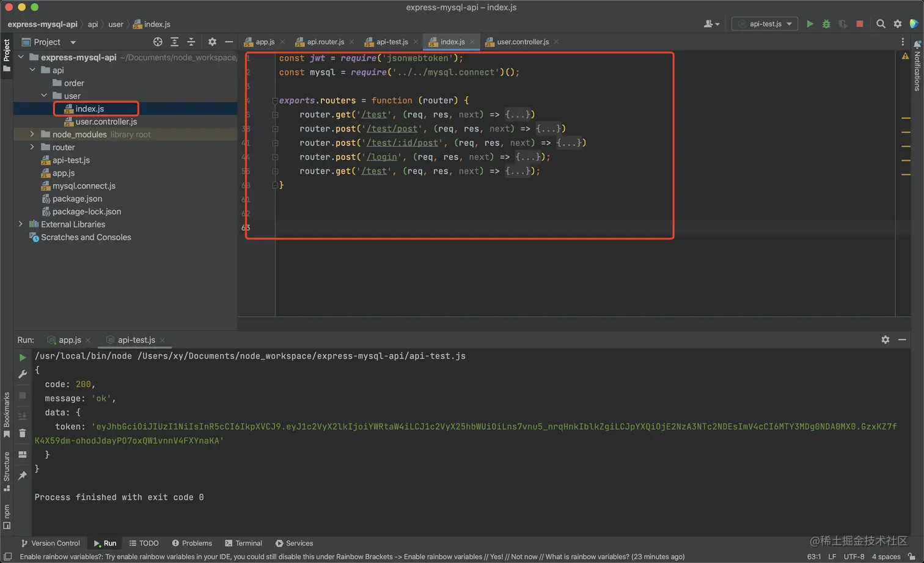Open Notifications side panel
Image resolution: width=924 pixels, height=563 pixels.
coord(917,66)
